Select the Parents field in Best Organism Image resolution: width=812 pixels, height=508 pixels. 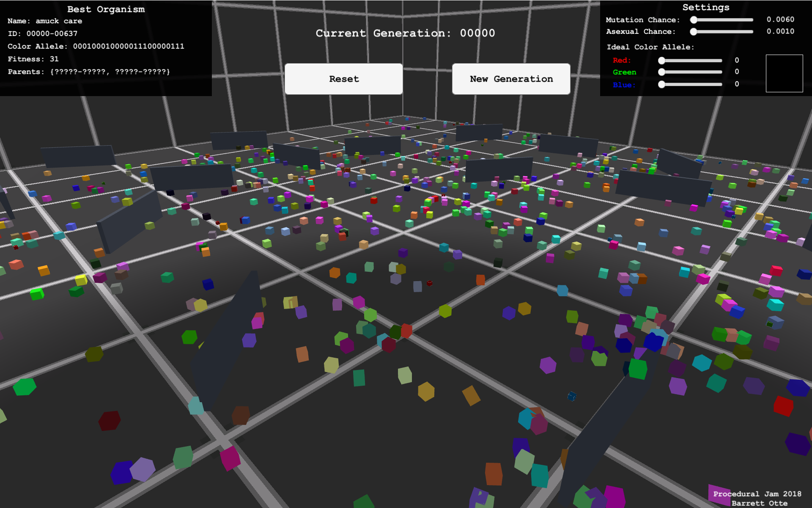click(89, 72)
